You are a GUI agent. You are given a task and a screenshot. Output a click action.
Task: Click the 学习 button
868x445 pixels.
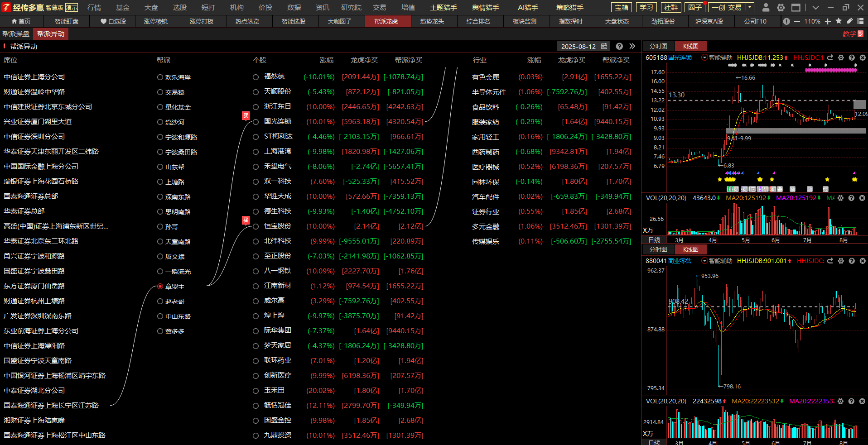(x=646, y=7)
